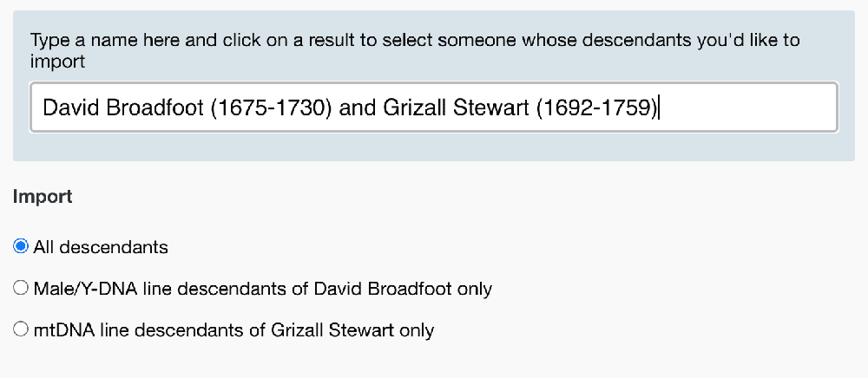The image size is (868, 378).
Task: Select the All descendants radio button
Action: [x=21, y=247]
